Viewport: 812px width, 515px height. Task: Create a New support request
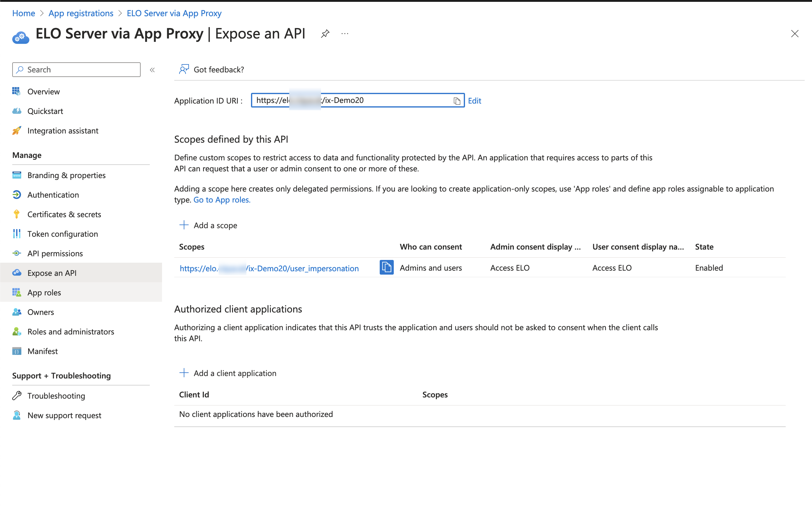pyautogui.click(x=64, y=415)
